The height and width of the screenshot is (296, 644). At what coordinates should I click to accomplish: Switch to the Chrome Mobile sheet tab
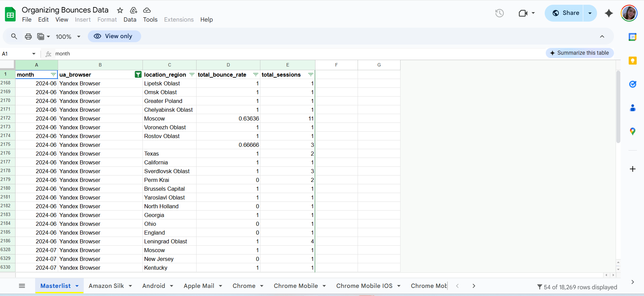coord(296,286)
